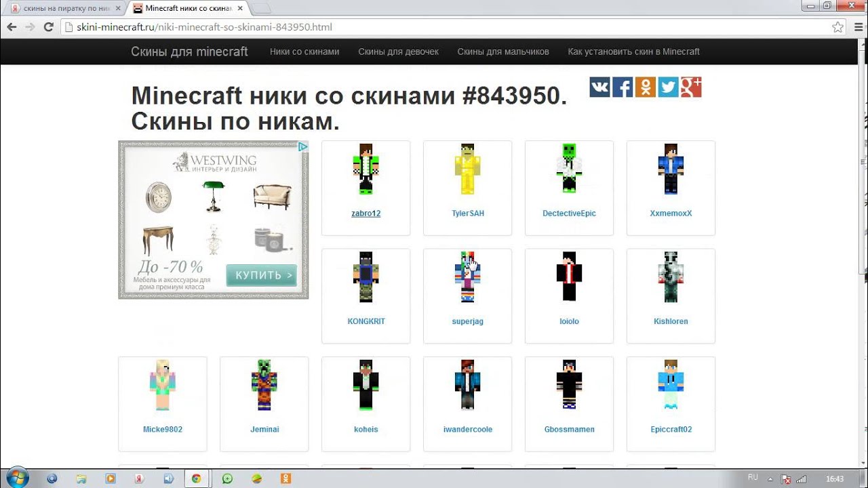Go back in Chrome
This screenshot has height=488, width=868.
pyautogui.click(x=12, y=27)
